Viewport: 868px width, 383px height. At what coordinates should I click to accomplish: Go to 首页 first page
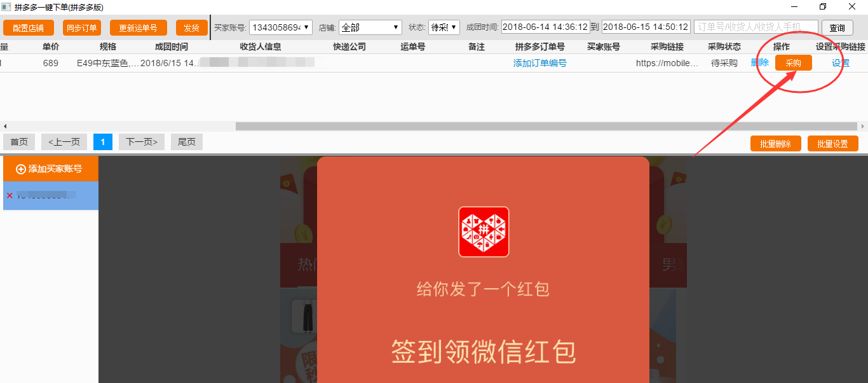pos(19,142)
